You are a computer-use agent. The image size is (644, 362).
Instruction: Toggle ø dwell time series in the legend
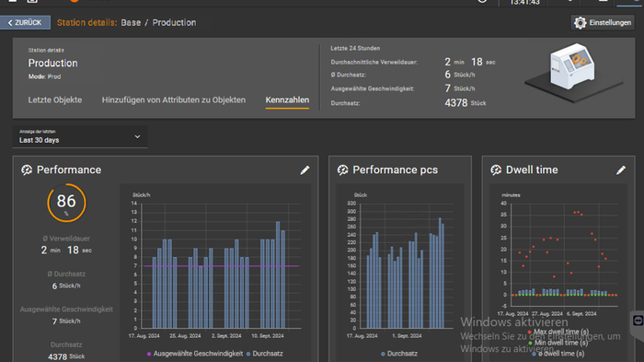pyautogui.click(x=558, y=354)
